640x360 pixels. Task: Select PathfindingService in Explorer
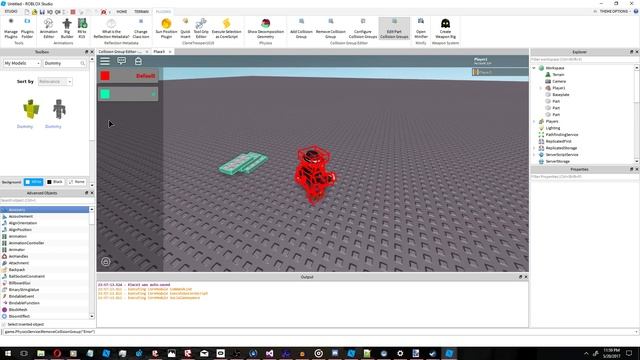[x=562, y=135]
